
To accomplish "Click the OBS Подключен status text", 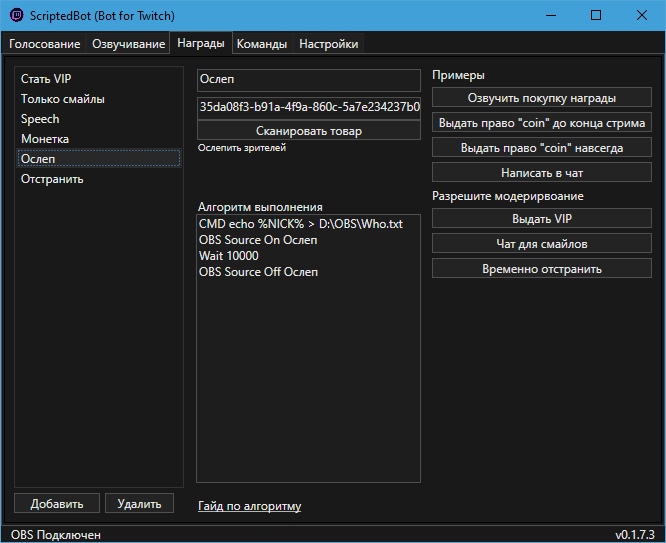I will (56, 535).
